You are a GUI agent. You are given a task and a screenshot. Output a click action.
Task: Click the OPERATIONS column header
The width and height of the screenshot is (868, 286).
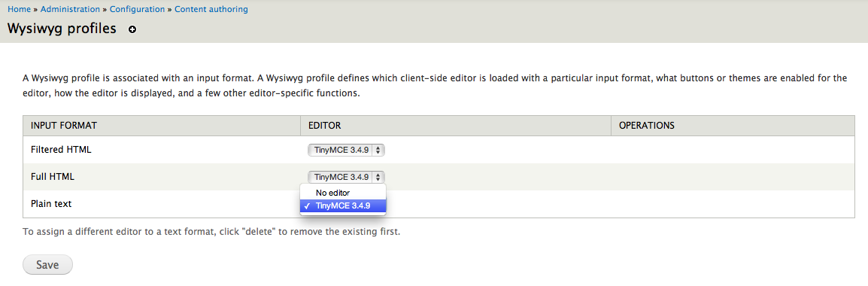coord(647,126)
